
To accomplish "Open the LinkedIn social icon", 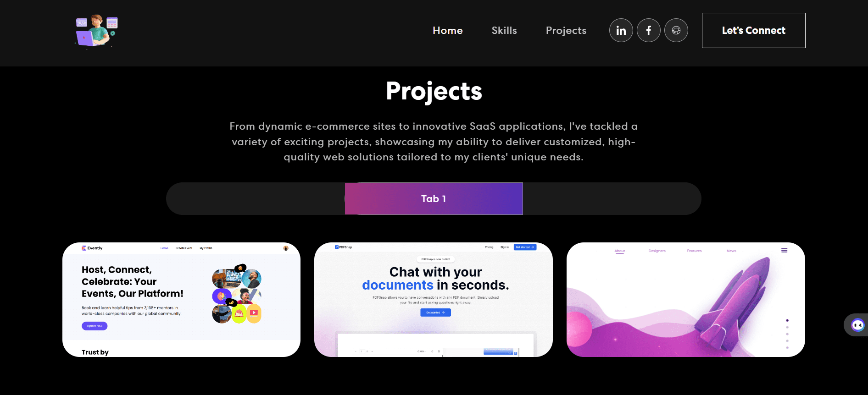I will (x=621, y=30).
